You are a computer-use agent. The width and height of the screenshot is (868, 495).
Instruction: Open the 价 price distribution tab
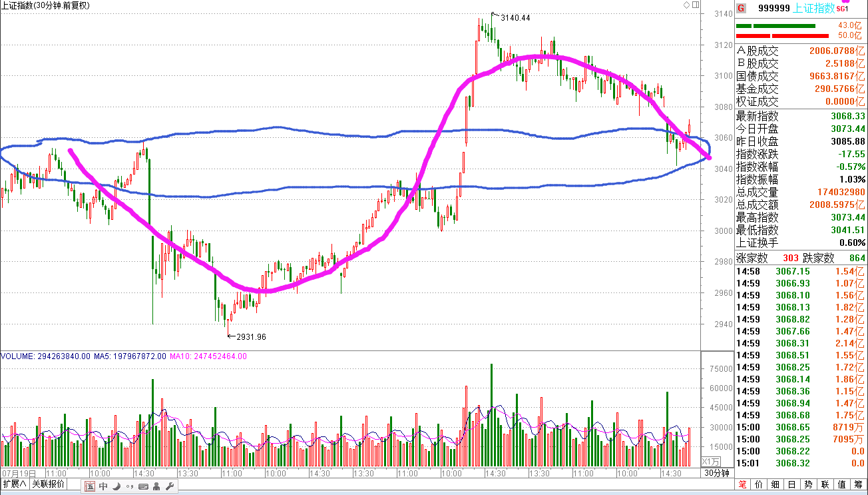[760, 484]
